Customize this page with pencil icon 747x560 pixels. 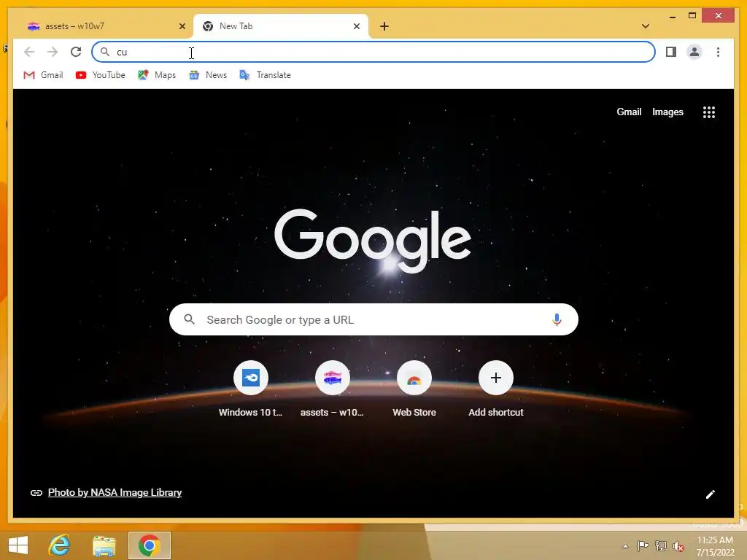pyautogui.click(x=711, y=494)
